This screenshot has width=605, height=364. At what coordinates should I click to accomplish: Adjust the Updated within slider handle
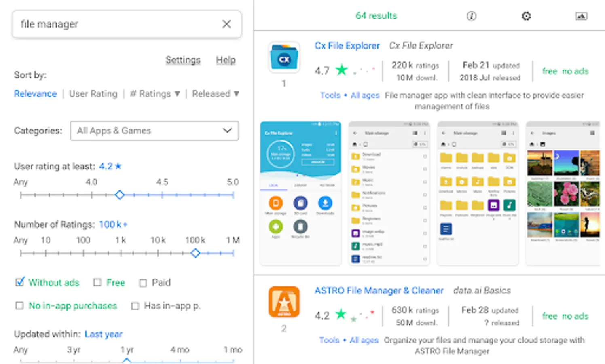point(127,361)
